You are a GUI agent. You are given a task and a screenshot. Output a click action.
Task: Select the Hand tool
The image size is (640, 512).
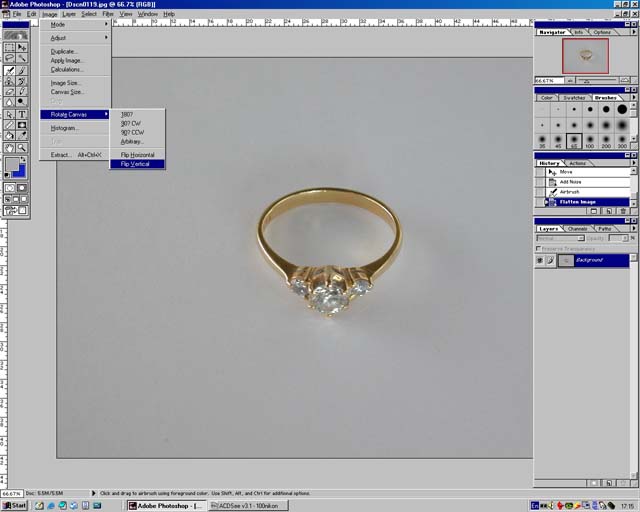(9, 148)
